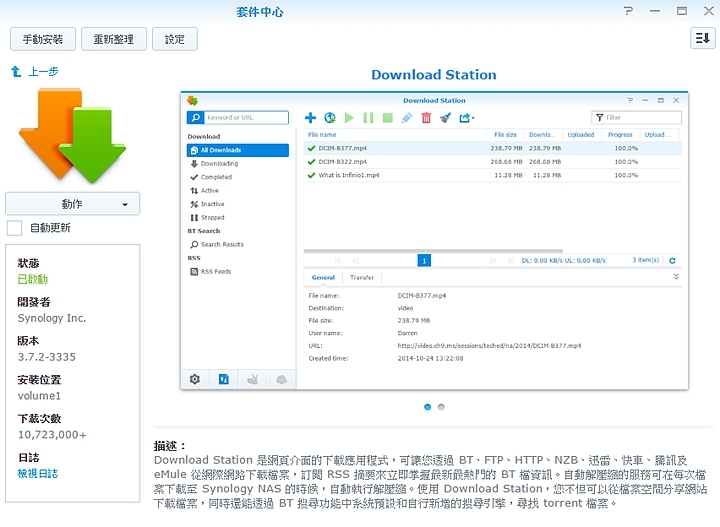Click the green resume play icon
Viewport: 720px width, 527px height.
349,118
